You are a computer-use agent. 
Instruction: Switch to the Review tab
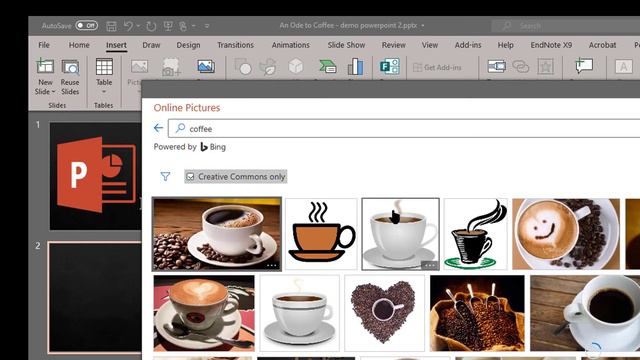click(393, 45)
